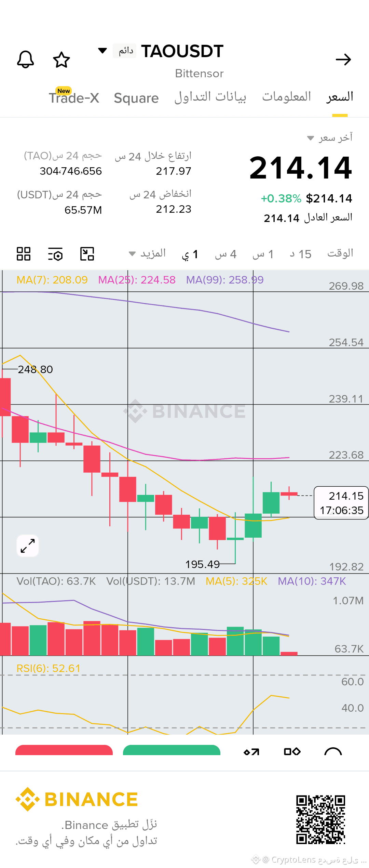Tap the square-diamond tools icon in bottom bar
This screenshot has height=868, width=369.
coord(292,751)
